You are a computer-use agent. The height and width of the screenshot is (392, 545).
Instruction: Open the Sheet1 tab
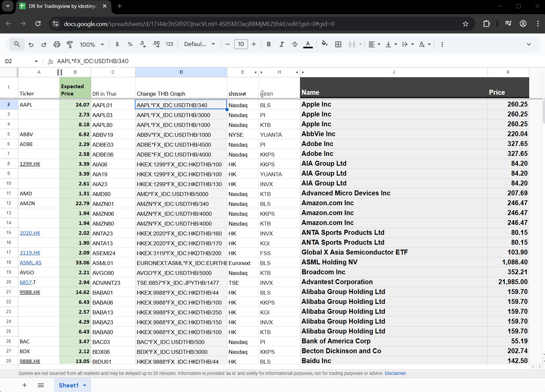(68, 385)
